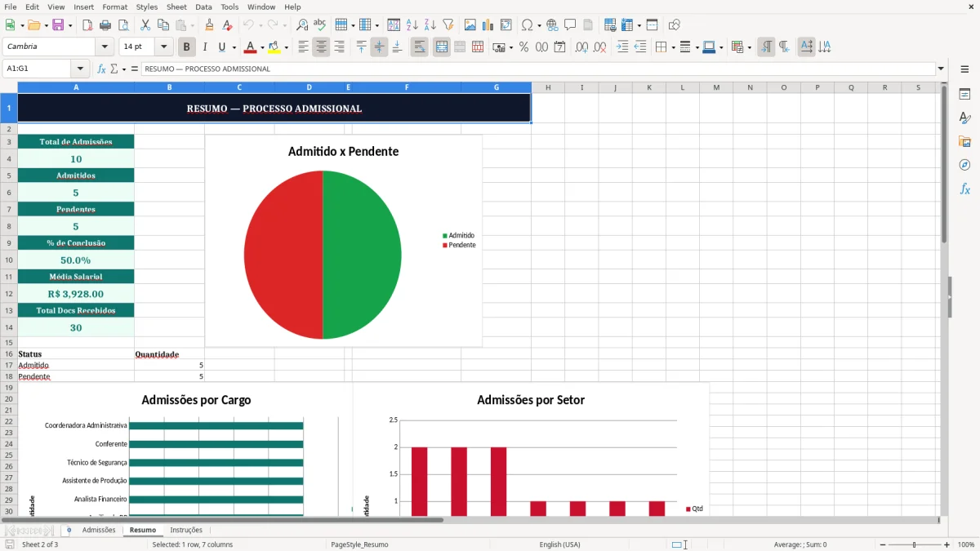Screen dimensions: 980x551
Task: Toggle Merge and Center Cells
Action: pyautogui.click(x=442, y=47)
